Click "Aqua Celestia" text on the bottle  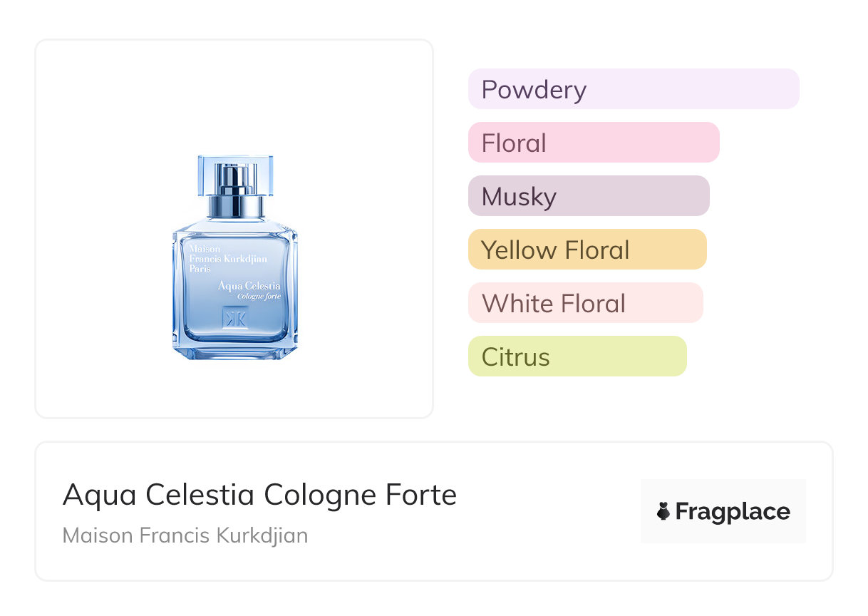click(x=249, y=287)
